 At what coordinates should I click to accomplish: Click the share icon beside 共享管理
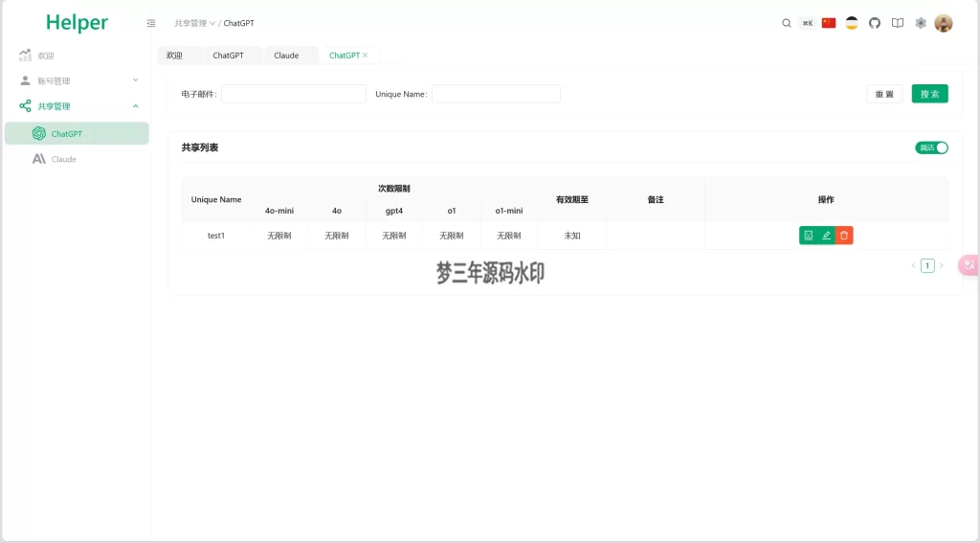pos(25,105)
